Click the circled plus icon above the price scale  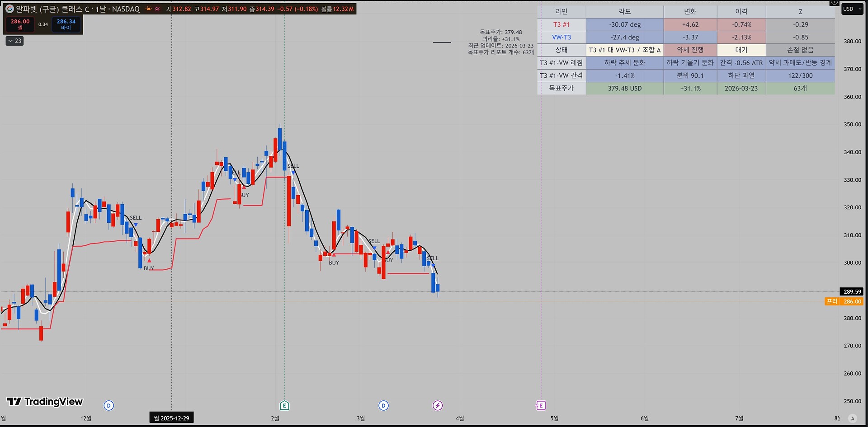pos(835,2)
